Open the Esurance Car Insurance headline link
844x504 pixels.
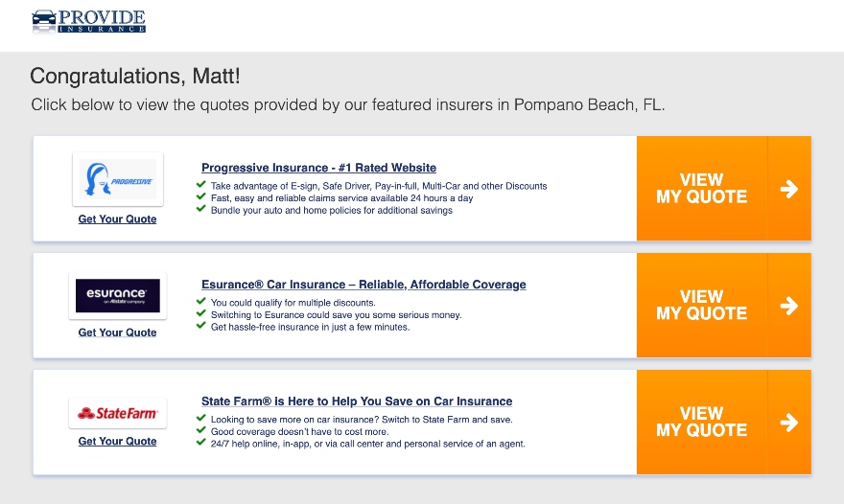tap(363, 285)
